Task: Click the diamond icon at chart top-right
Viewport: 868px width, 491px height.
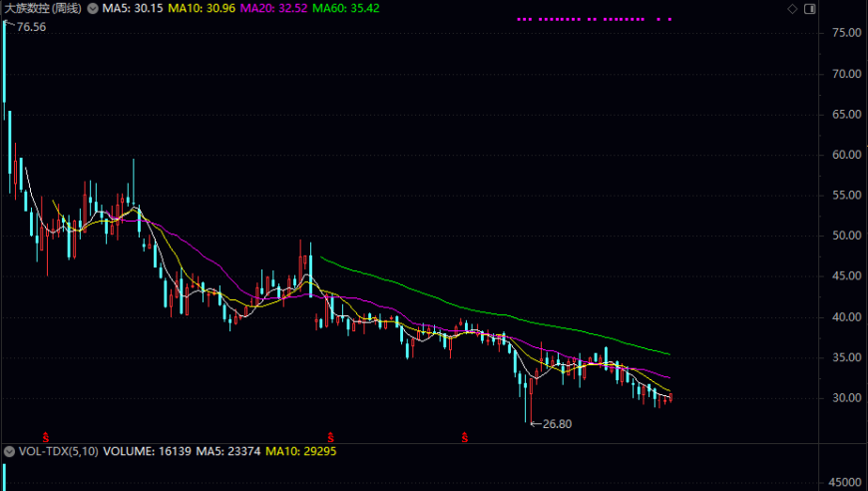Action: [792, 9]
